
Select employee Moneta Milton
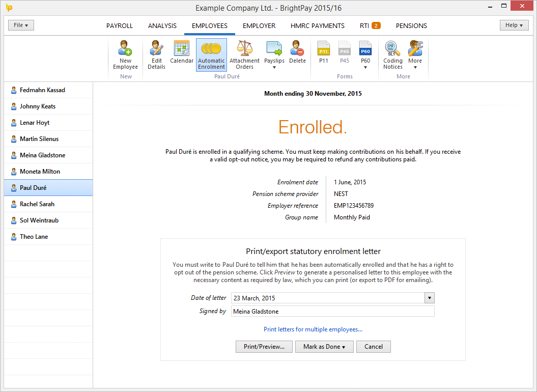(x=48, y=172)
